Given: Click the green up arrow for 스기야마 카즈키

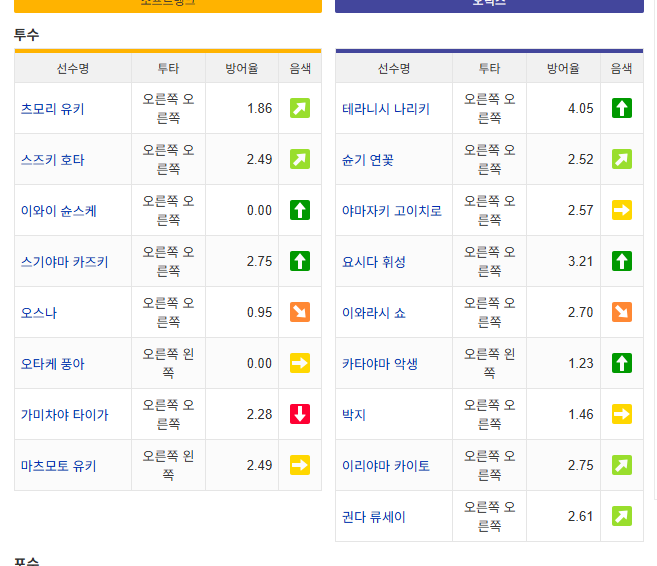Looking at the screenshot, I should coord(300,261).
